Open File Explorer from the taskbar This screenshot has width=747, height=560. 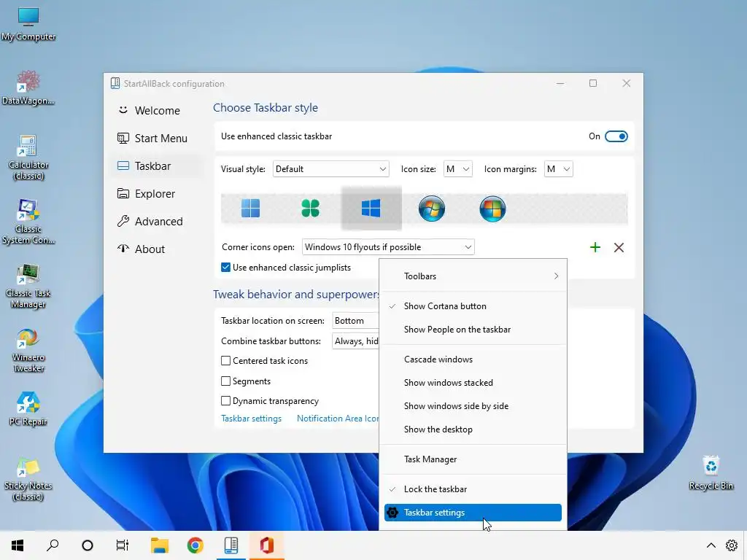pos(160,545)
